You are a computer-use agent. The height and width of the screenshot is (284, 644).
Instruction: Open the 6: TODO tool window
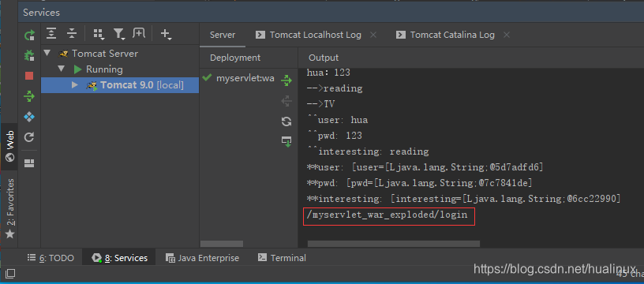pyautogui.click(x=51, y=258)
